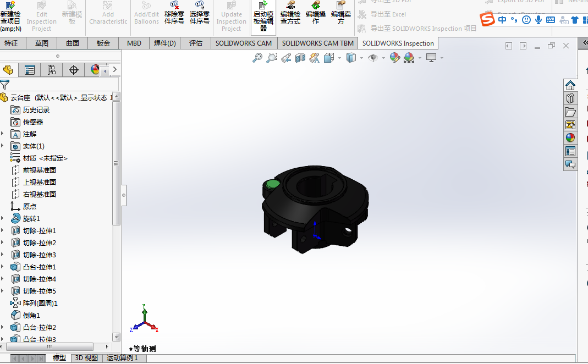Switch to the 特征 Features tab
This screenshot has height=364, width=588.
pos(11,43)
